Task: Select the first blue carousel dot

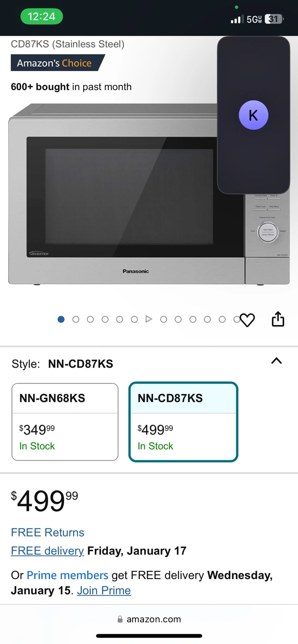Action: [61, 319]
